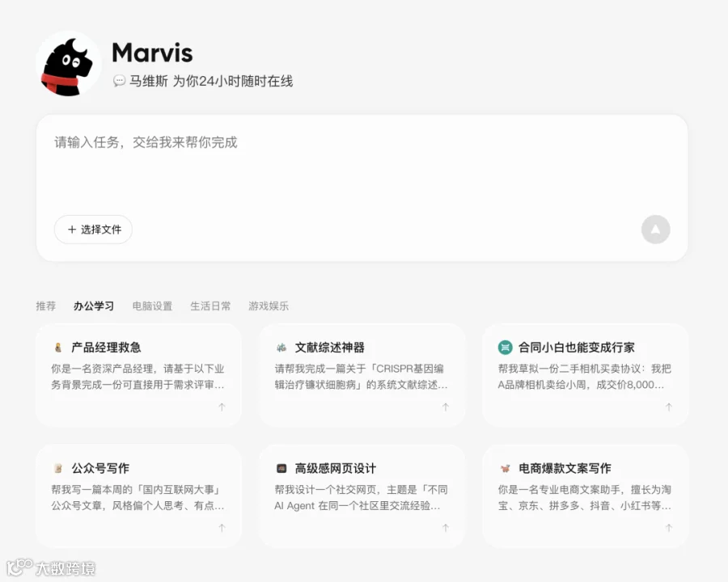Click description text mentioning CRISPR基因编辑
This screenshot has height=582, width=728.
coord(361,377)
